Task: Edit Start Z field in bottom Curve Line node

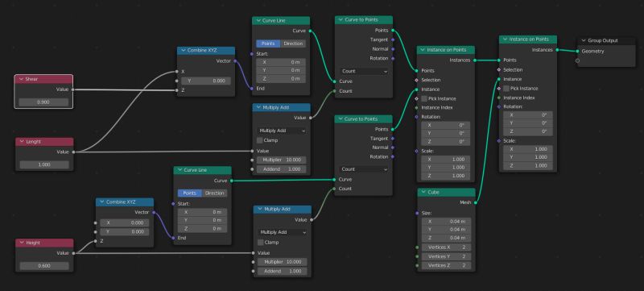Action: coord(203,228)
